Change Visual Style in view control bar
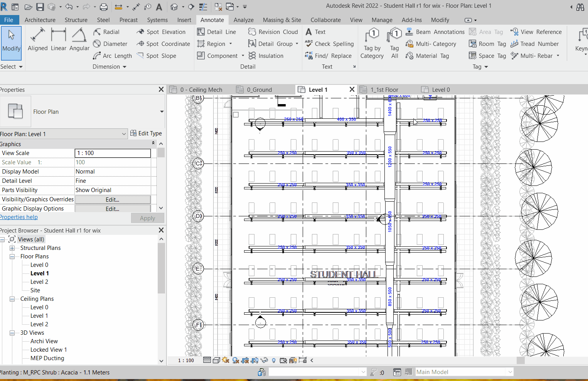 click(x=216, y=360)
